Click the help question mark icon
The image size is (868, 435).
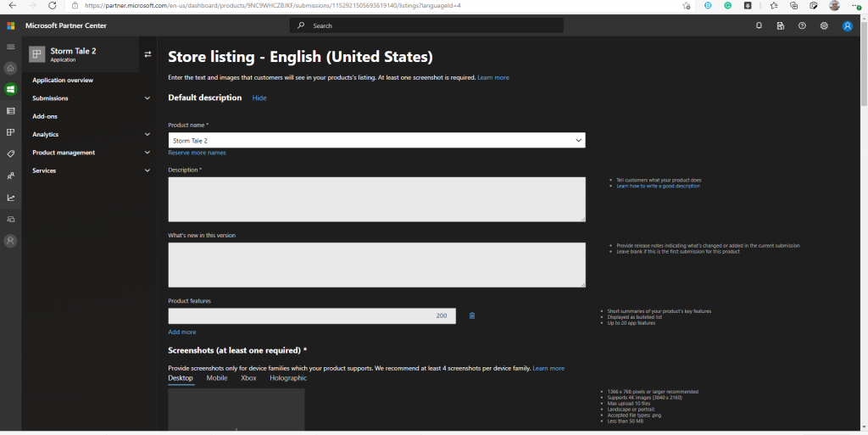tap(802, 26)
